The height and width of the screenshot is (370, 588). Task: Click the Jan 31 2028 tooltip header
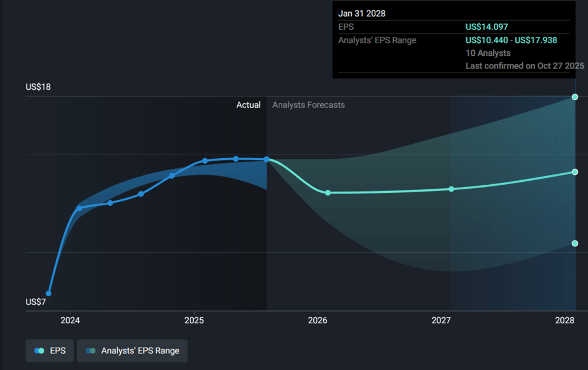[x=360, y=13]
